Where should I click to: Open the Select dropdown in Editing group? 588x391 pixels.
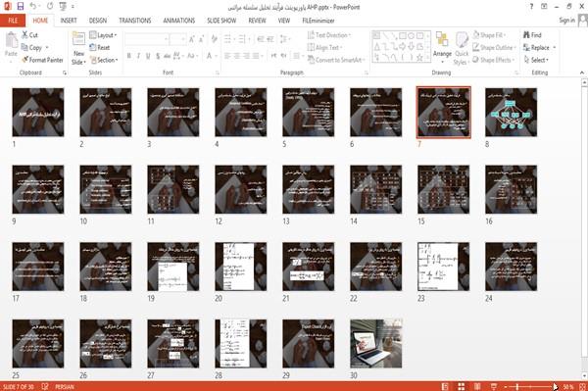(x=536, y=60)
